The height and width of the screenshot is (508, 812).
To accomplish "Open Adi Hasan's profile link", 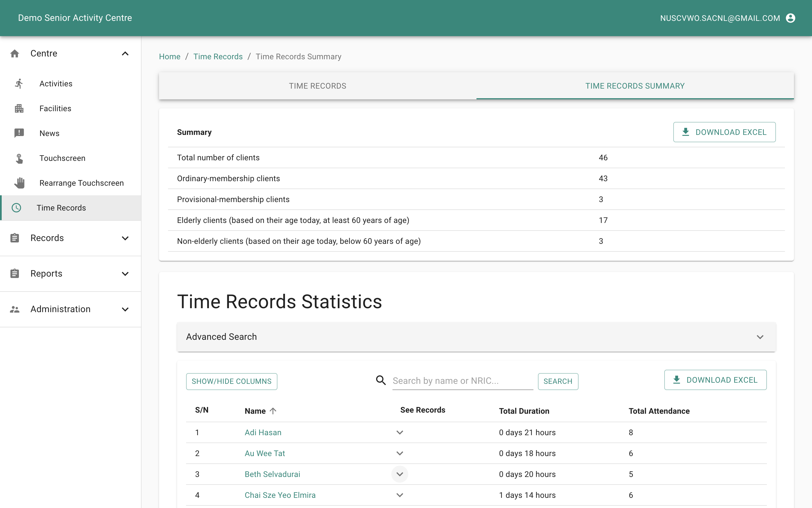I will click(x=263, y=432).
